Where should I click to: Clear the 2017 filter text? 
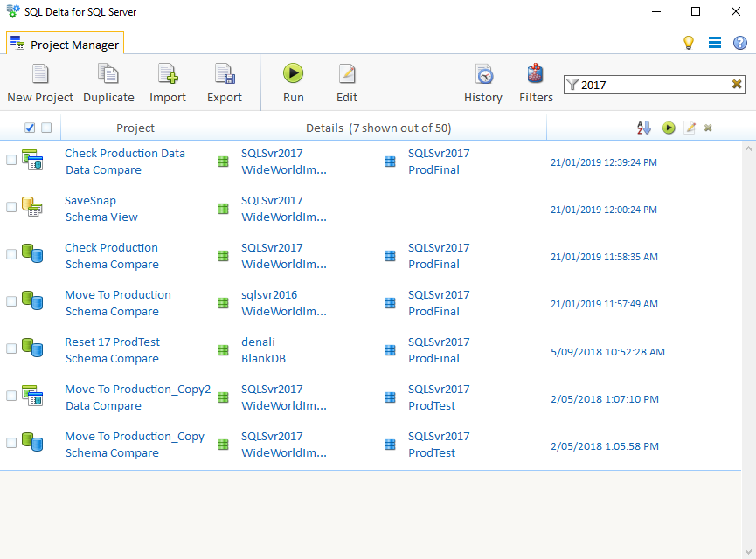coord(736,85)
